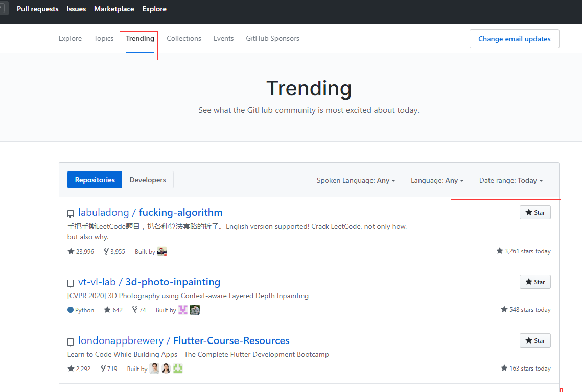View the 642 stargazers of 3d-photo-inpainting
Screen dimensions: 582x392
point(113,310)
